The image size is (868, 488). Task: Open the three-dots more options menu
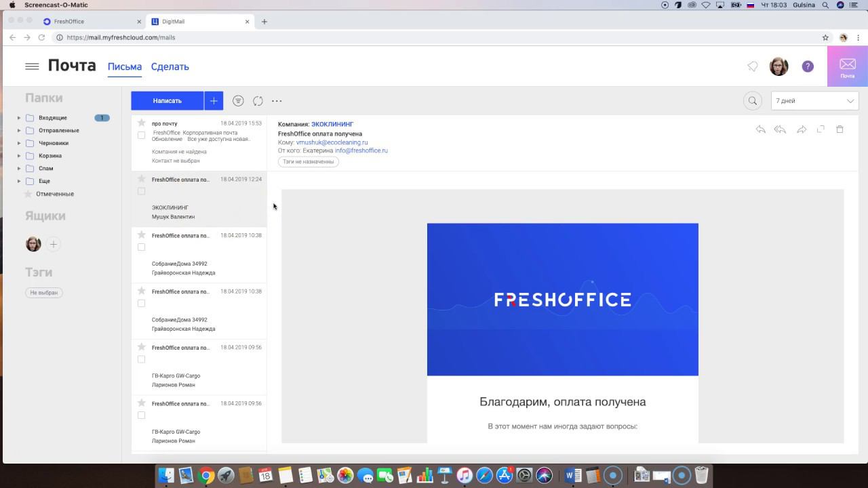(277, 100)
